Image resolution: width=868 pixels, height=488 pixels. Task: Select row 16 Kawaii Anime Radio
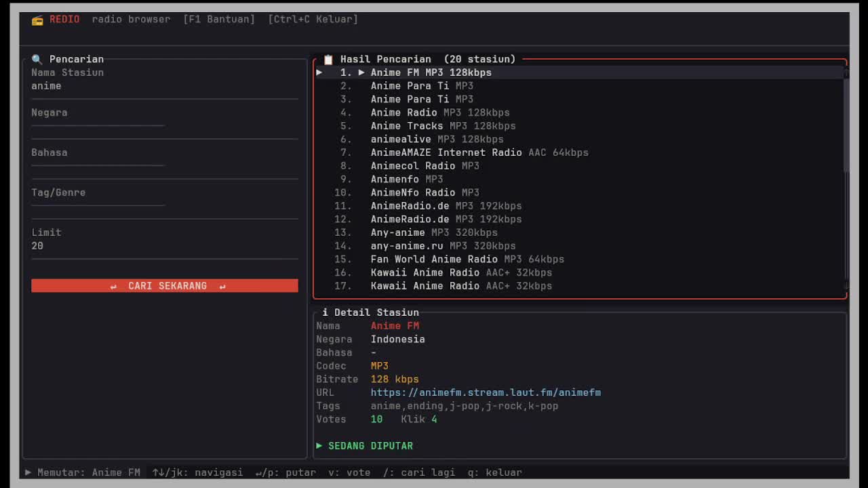580,272
